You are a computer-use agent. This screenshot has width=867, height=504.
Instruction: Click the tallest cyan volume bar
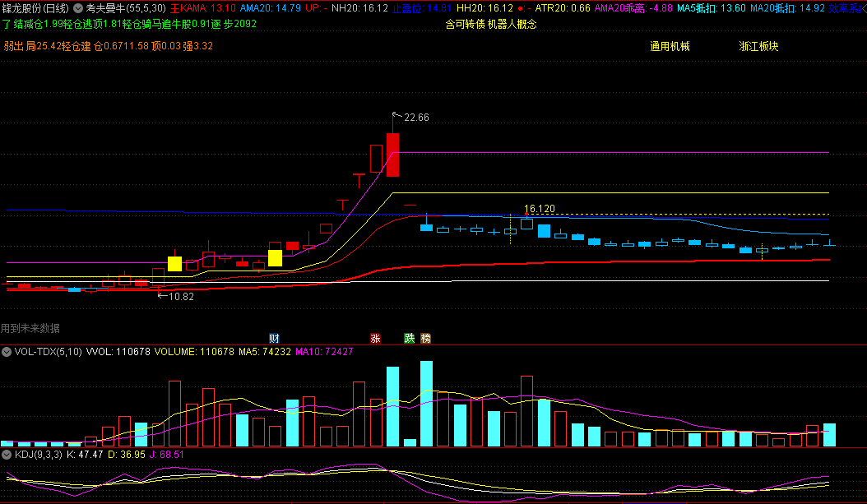tap(426, 404)
